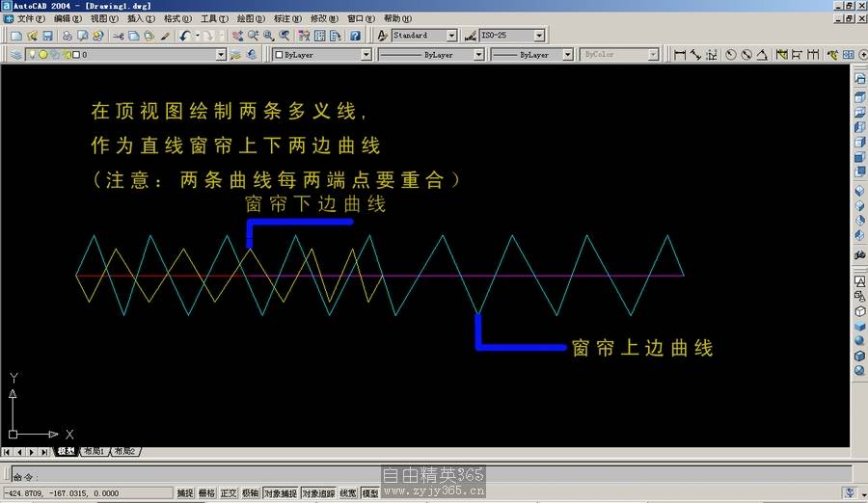Open the layer selection dropdown
Screen dimensions: 868x503
[x=222, y=55]
